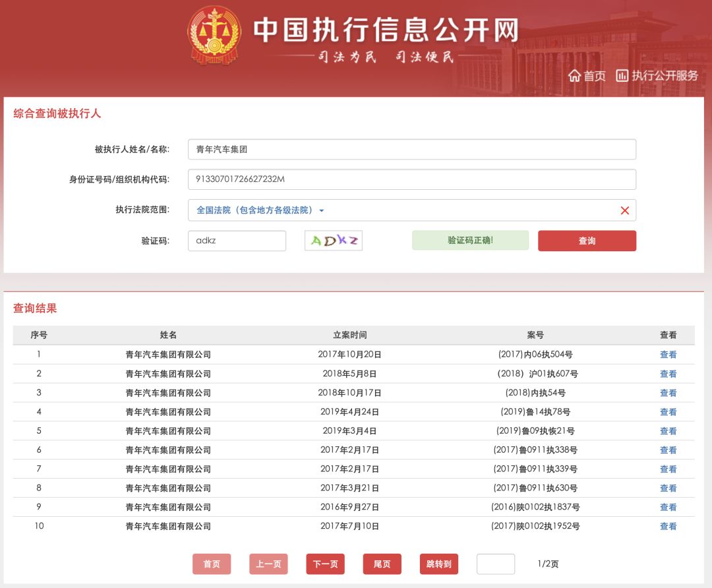Click the chart icon beside 执行公开服务

[622, 75]
